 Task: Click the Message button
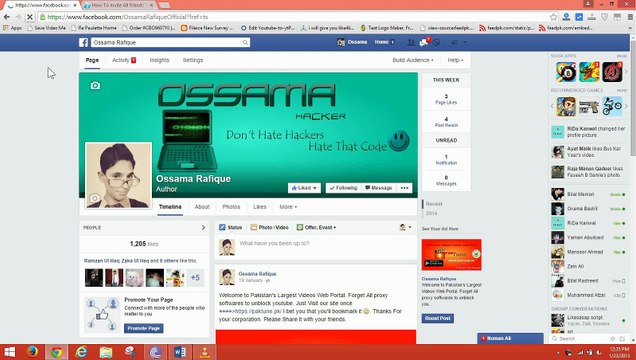pos(378,188)
